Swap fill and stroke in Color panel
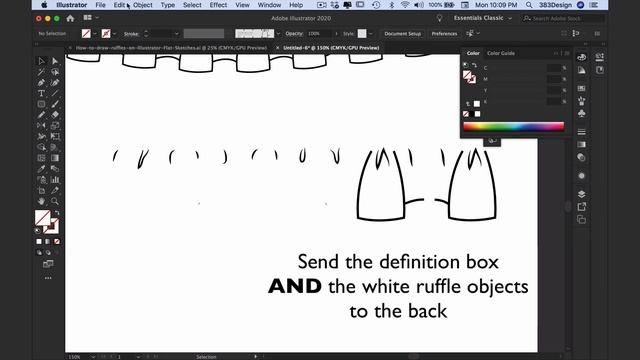 pos(474,65)
